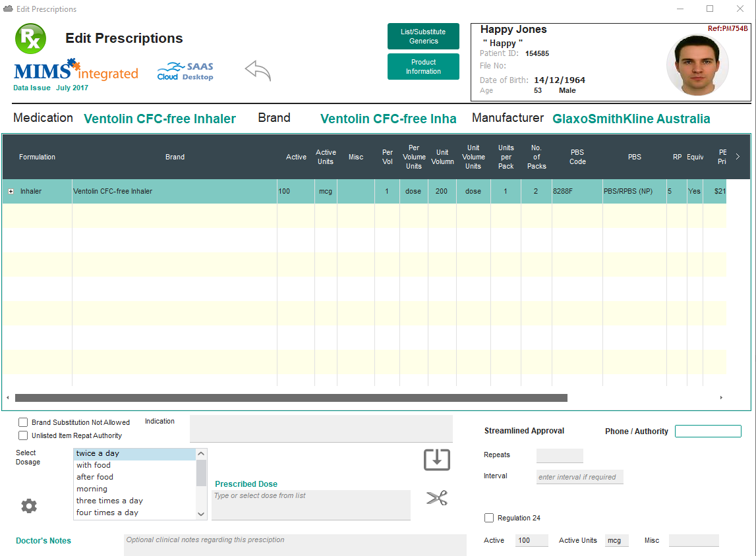The image size is (756, 556).
Task: Click the insert dose download-arrow icon
Action: [x=437, y=460]
